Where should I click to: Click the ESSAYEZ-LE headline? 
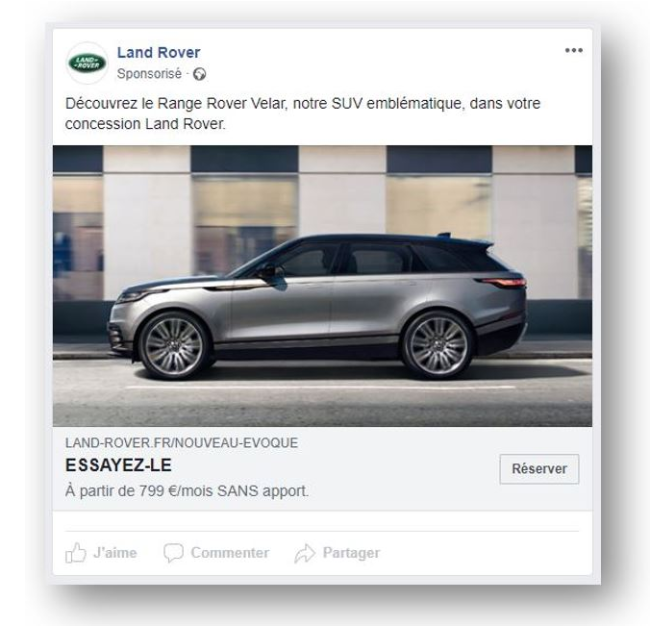coord(118,466)
